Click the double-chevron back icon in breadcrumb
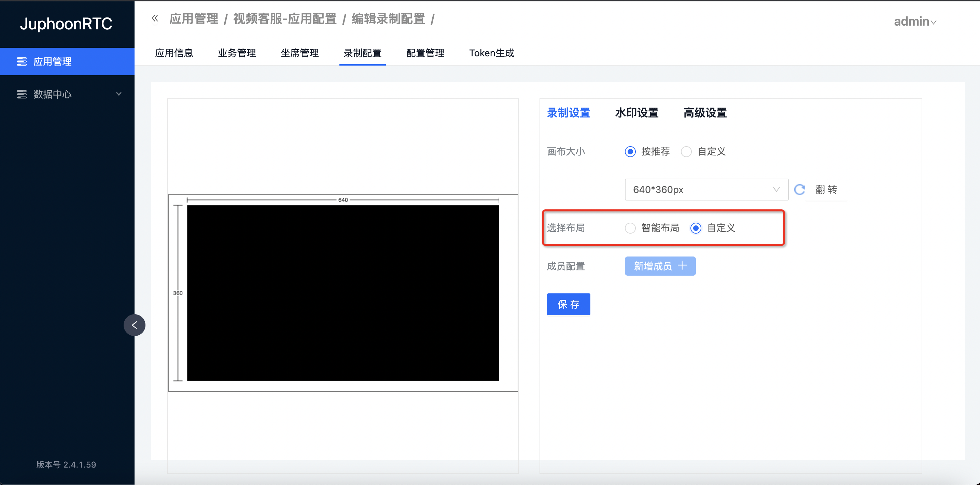Image resolution: width=980 pixels, height=485 pixels. click(155, 18)
